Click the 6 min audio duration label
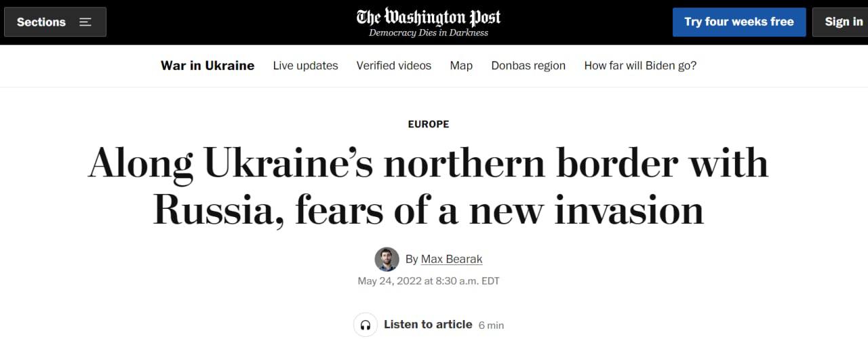868x339 pixels. point(491,325)
